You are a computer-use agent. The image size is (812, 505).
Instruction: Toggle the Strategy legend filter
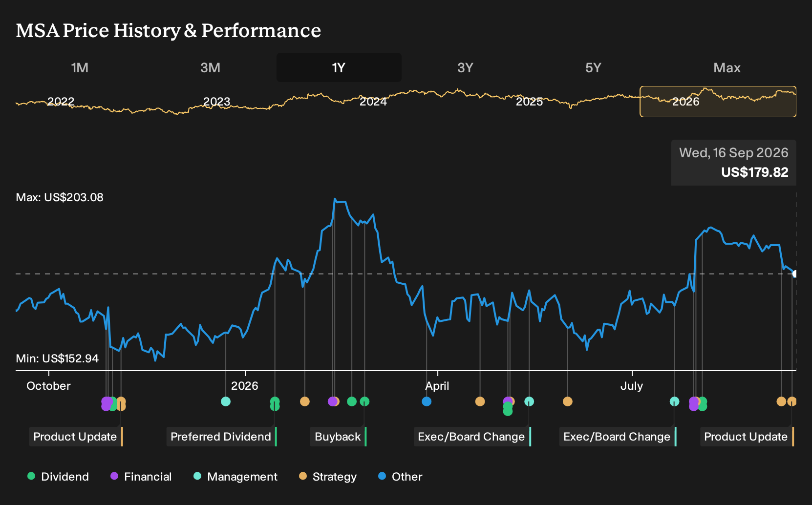point(328,477)
